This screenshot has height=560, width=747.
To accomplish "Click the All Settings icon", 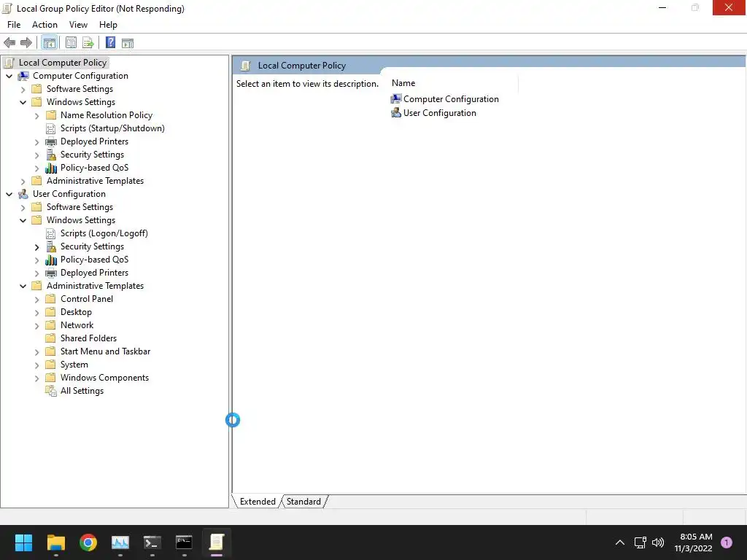I will [50, 391].
